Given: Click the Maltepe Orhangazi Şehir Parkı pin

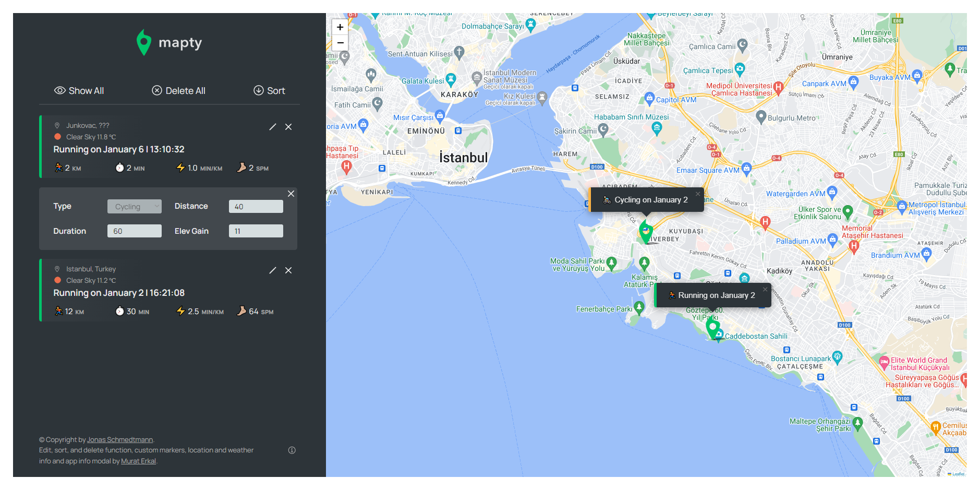Looking at the screenshot, I should [857, 423].
